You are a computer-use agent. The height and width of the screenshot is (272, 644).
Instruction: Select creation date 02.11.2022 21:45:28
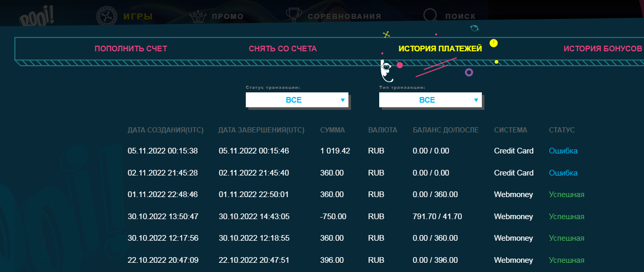tap(163, 173)
